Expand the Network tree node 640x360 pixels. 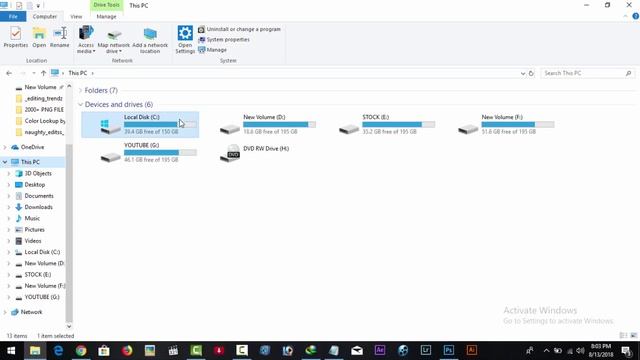coord(5,312)
